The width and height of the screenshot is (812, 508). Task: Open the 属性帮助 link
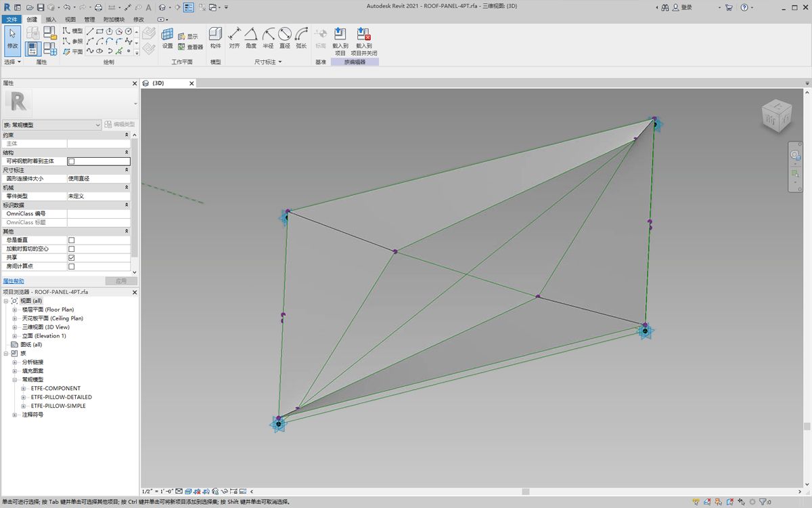[14, 281]
